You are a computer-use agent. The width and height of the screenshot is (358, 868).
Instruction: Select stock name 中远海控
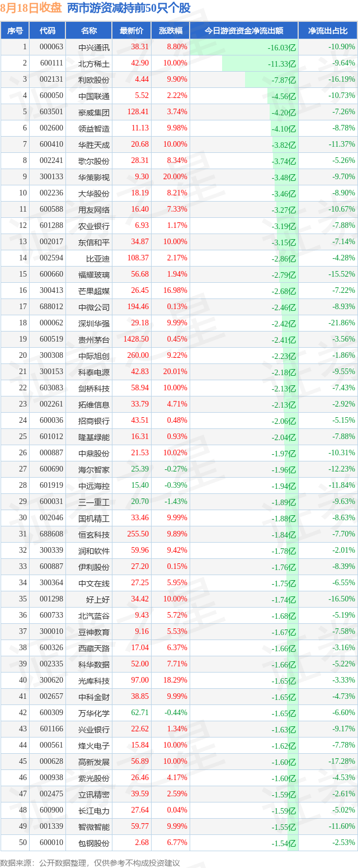click(94, 486)
